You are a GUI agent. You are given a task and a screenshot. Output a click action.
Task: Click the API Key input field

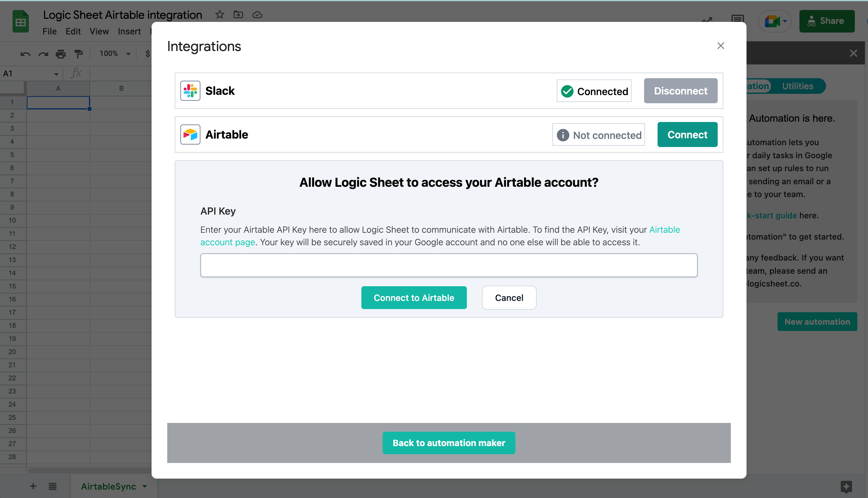pyautogui.click(x=448, y=265)
